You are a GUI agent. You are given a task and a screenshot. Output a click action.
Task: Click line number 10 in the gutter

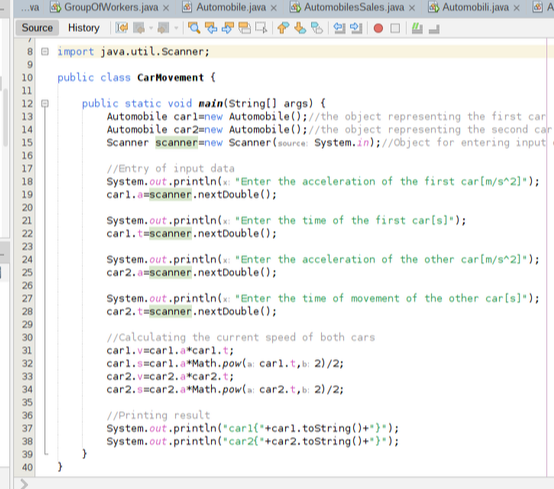27,78
